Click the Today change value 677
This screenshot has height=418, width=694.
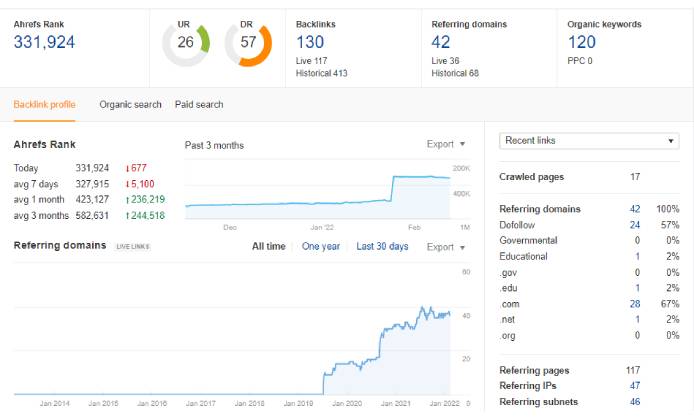pyautogui.click(x=136, y=168)
